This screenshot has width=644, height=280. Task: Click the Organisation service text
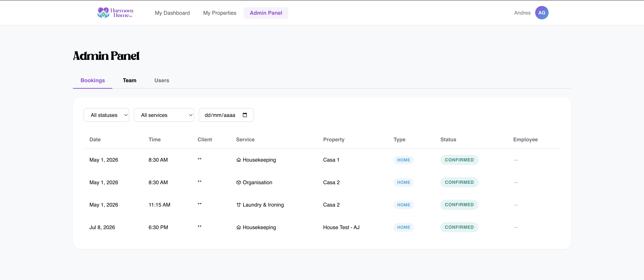coord(257,183)
